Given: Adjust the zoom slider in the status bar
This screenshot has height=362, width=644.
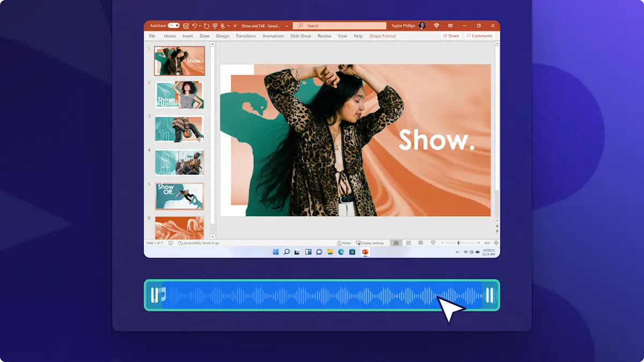Looking at the screenshot, I should pos(458,242).
